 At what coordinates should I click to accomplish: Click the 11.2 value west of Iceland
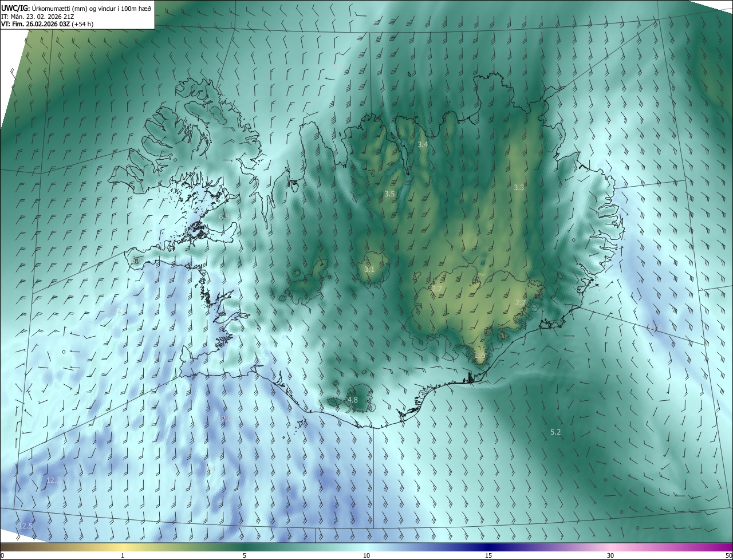(x=114, y=311)
